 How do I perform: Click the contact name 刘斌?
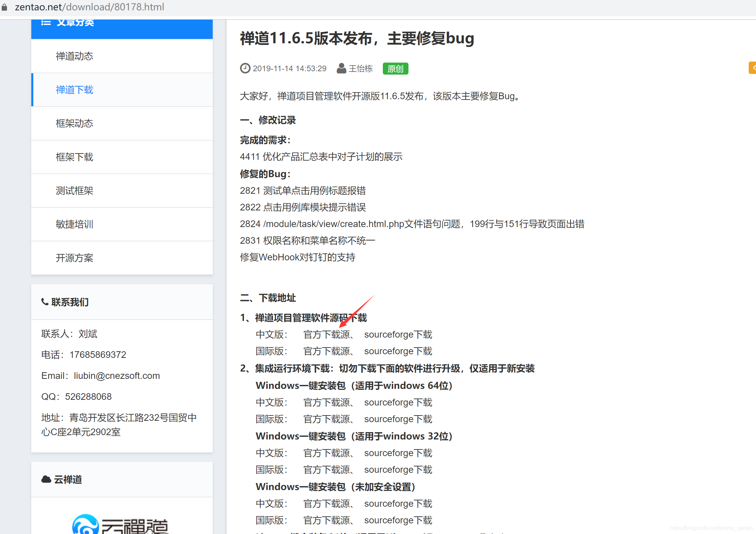click(88, 334)
